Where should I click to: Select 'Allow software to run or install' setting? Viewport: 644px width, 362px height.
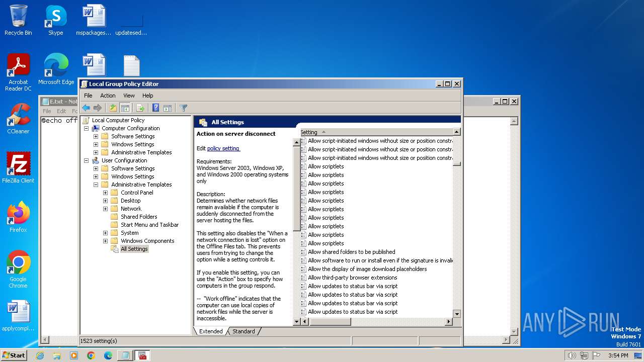(380, 260)
